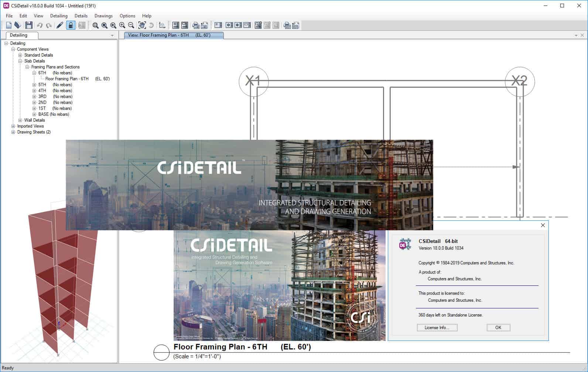The width and height of the screenshot is (588, 372).
Task: Click the print preview icon beside print
Action: 204,25
